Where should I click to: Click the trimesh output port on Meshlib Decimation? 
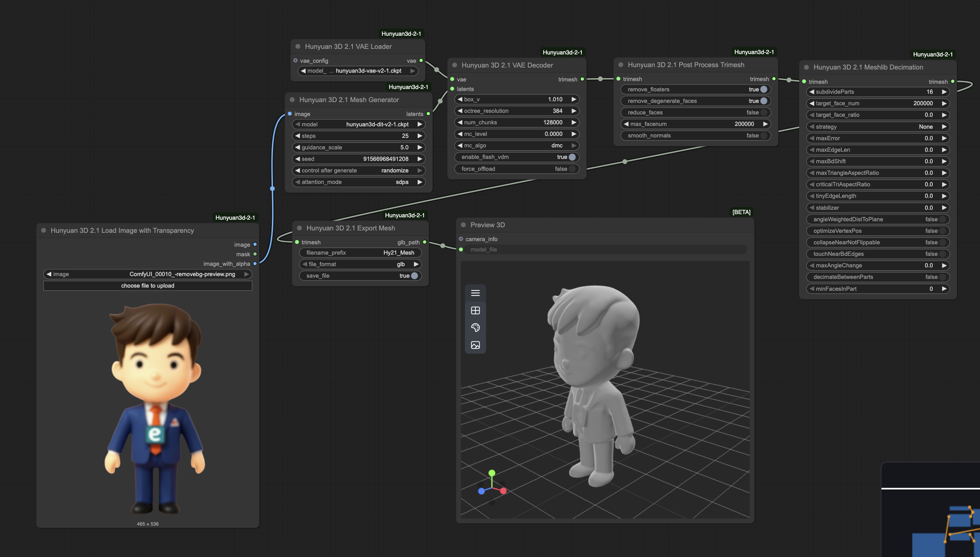coord(953,82)
